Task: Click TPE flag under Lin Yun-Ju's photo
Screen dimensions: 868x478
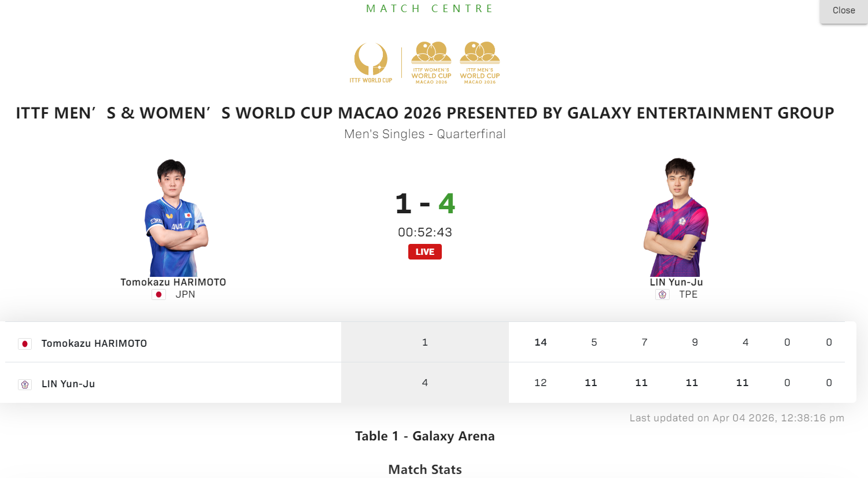Action: coord(663,295)
